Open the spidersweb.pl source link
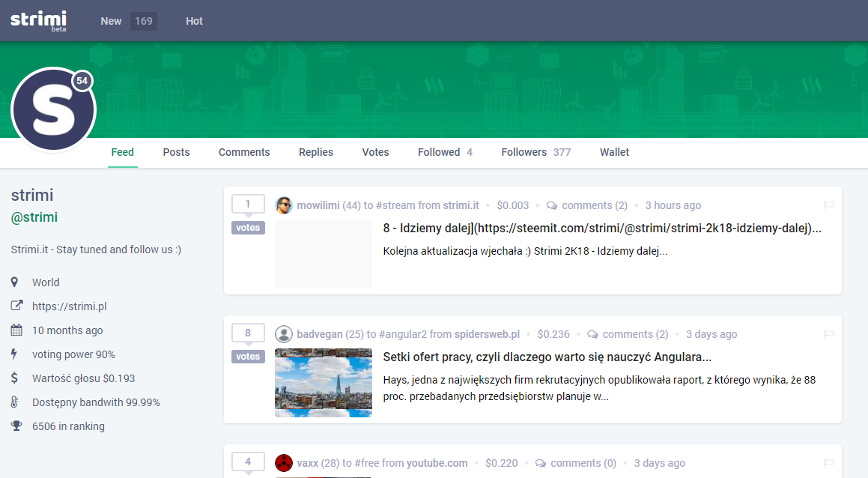Image resolution: width=868 pixels, height=478 pixels. click(x=487, y=335)
